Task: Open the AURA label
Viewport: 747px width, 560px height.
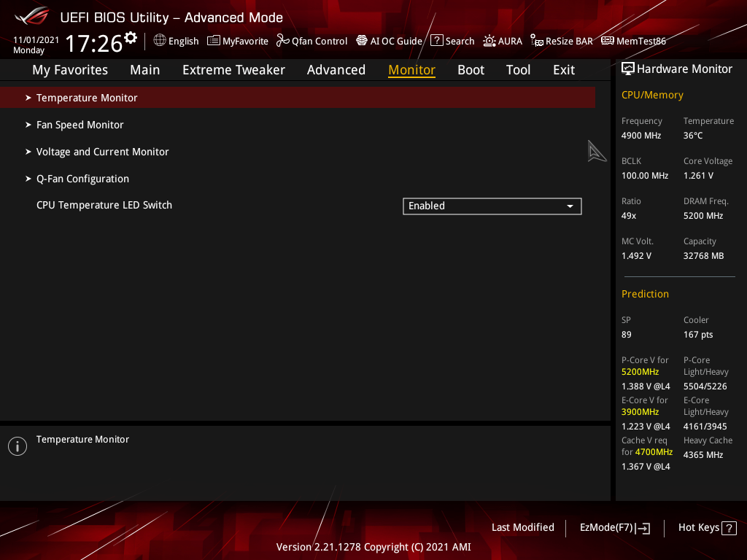Action: [x=510, y=42]
